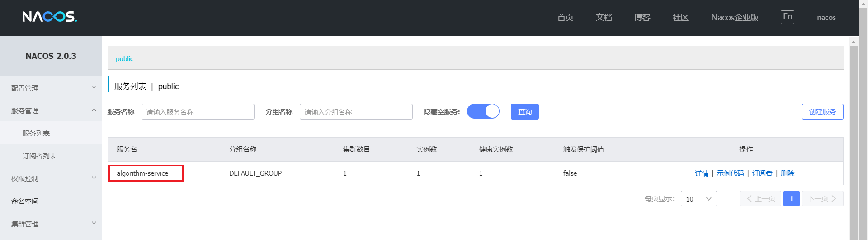Focus the 服务名称 input field
This screenshot has height=240, width=868.
(x=198, y=112)
